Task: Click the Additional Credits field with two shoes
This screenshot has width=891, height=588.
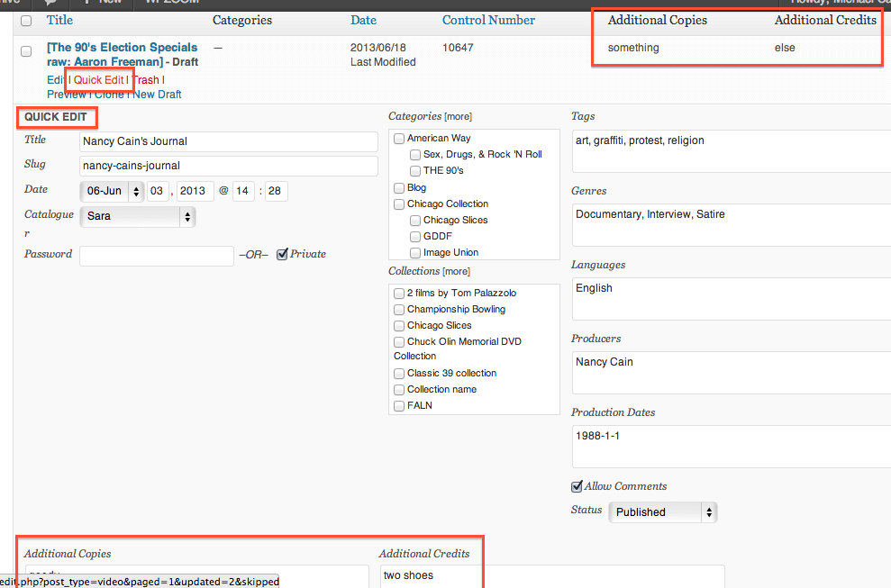Action: pos(551,575)
